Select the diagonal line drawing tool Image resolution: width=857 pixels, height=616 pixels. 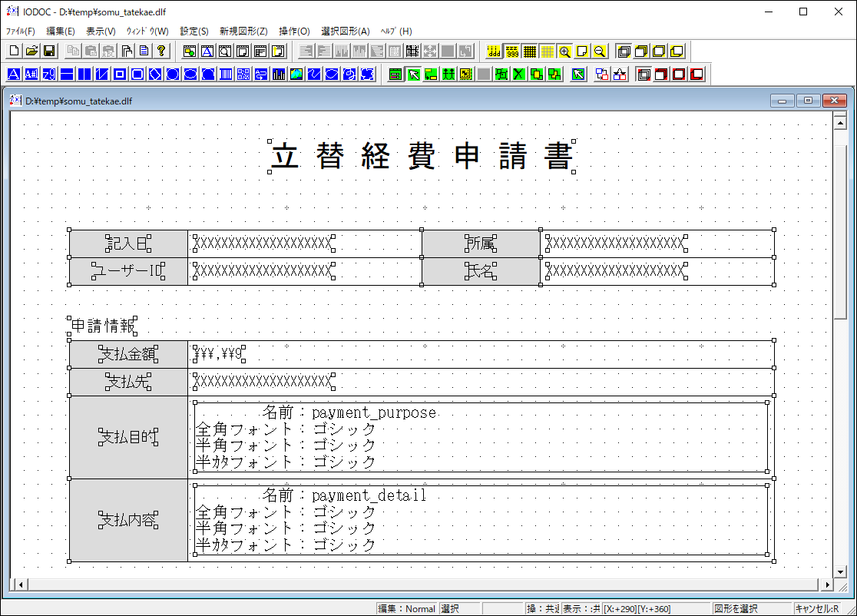(102, 75)
